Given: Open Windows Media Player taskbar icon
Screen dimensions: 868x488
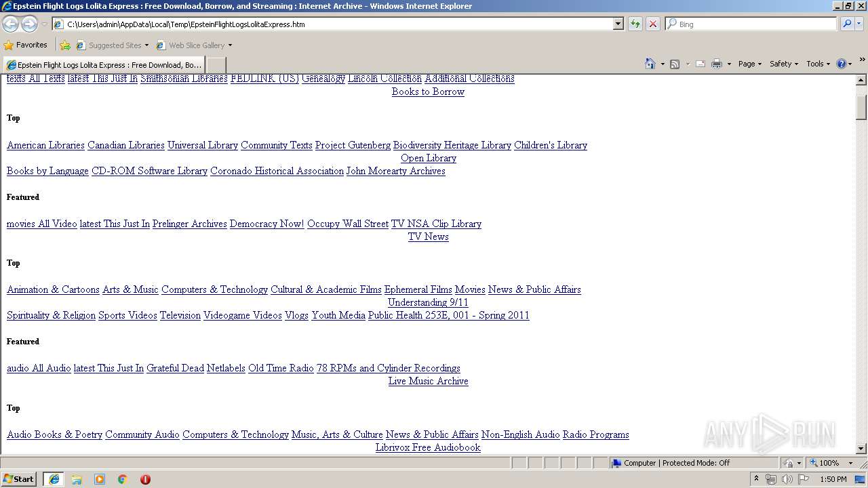Looking at the screenshot, I should [100, 479].
